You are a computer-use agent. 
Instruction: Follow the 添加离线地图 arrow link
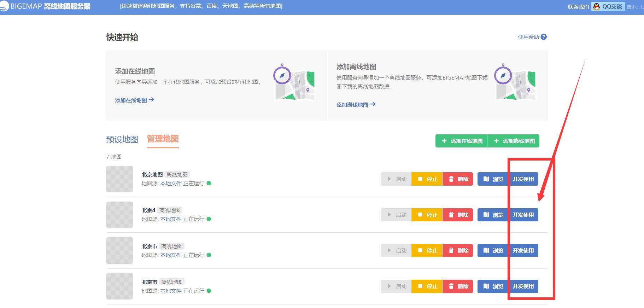tap(356, 105)
